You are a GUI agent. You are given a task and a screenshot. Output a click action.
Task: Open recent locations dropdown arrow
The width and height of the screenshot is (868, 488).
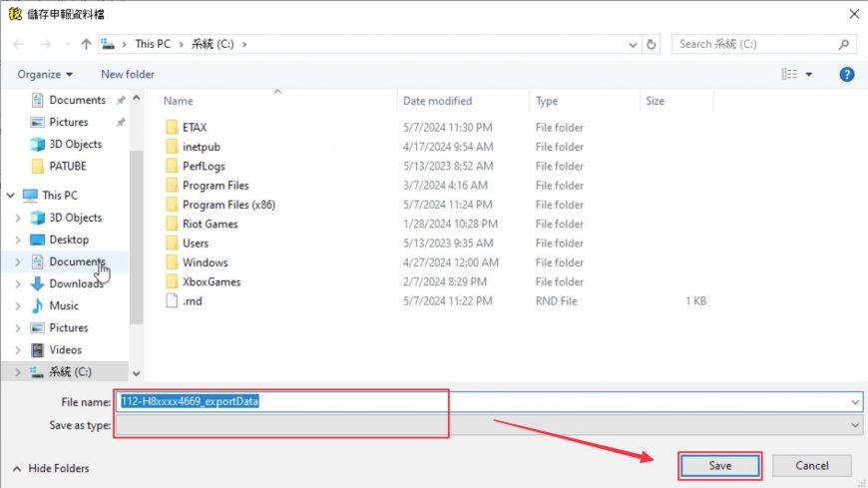pos(67,44)
